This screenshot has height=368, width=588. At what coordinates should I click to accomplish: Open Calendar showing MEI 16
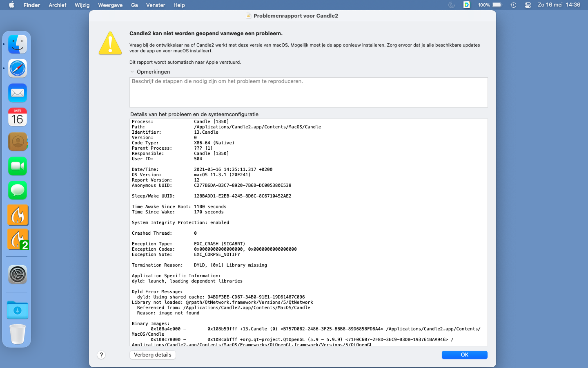(18, 117)
